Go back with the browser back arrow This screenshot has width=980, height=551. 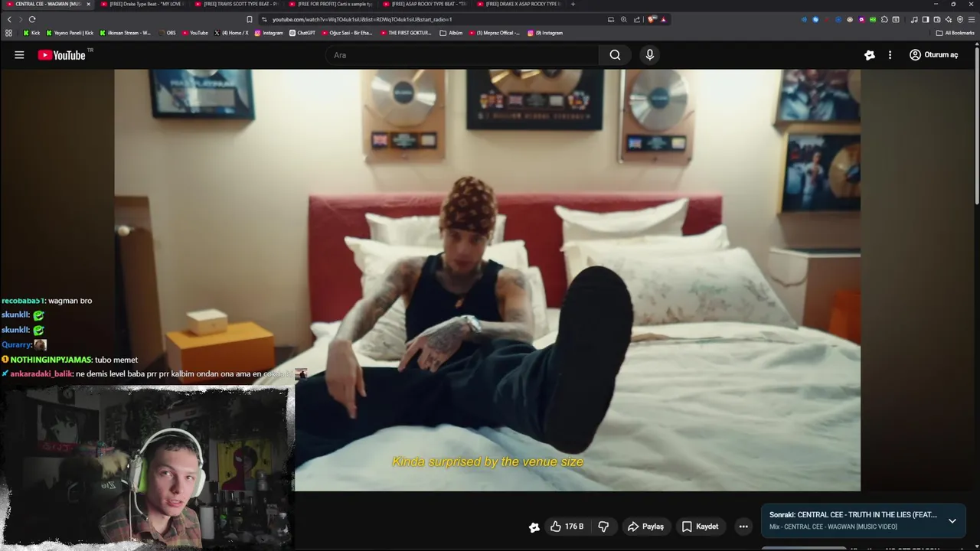[9, 19]
